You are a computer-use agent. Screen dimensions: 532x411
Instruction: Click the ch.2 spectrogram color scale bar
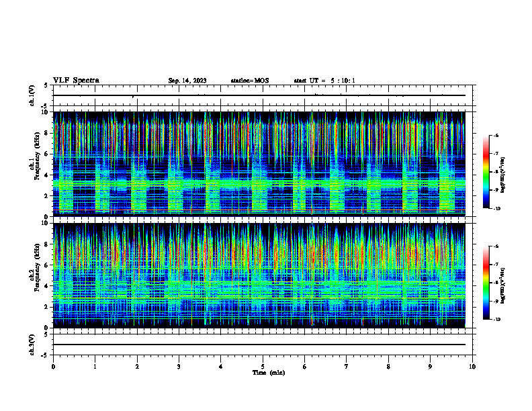click(486, 283)
